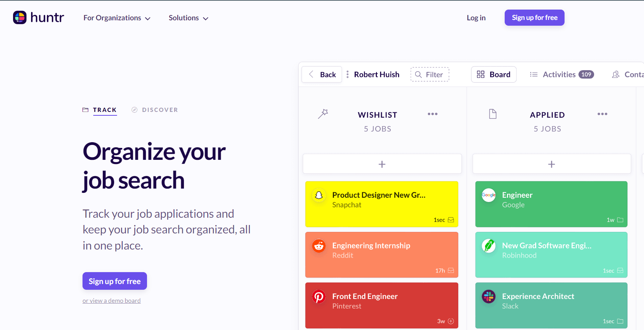Click the folder icon on Google card

tap(620, 220)
